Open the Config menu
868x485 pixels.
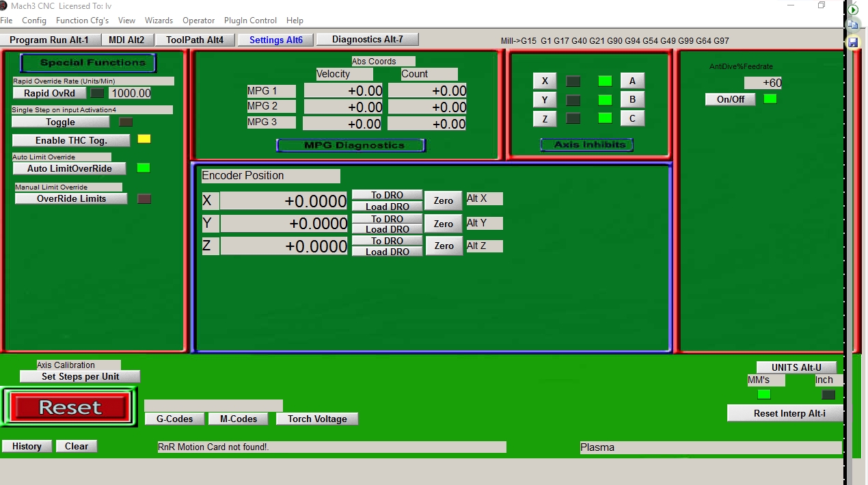34,21
